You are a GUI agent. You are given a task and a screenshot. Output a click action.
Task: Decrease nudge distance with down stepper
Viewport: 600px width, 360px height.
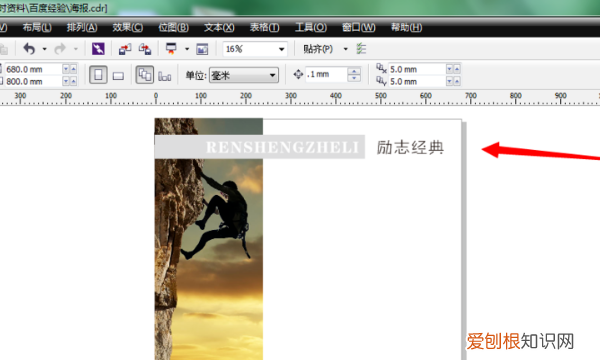tap(354, 78)
